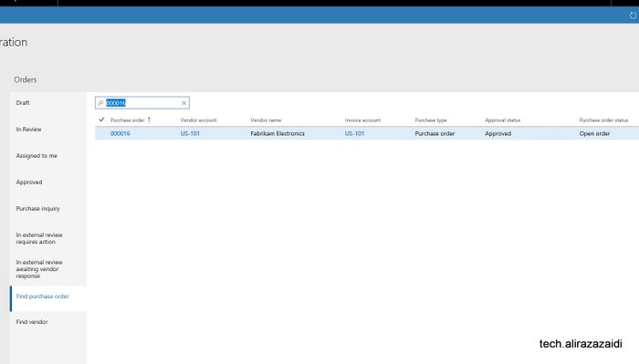This screenshot has height=364, width=639.
Task: Open invoice account US-101 link
Action: [x=354, y=133]
